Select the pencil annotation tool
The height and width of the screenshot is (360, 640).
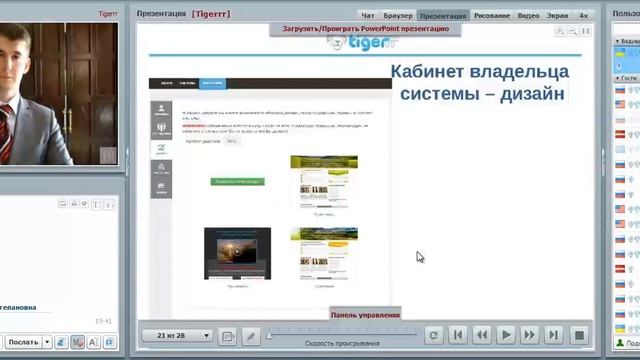251,336
